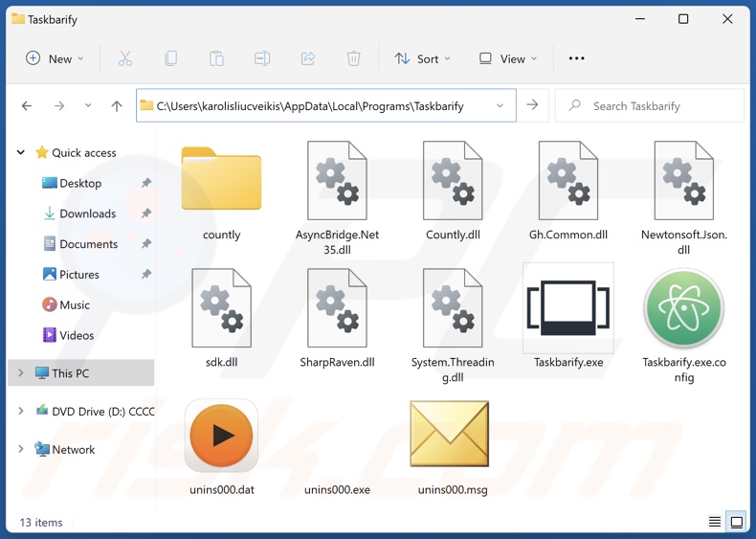Click the Taskbarify.exe file name label
Viewport: 756px width, 539px height.
pyautogui.click(x=568, y=362)
